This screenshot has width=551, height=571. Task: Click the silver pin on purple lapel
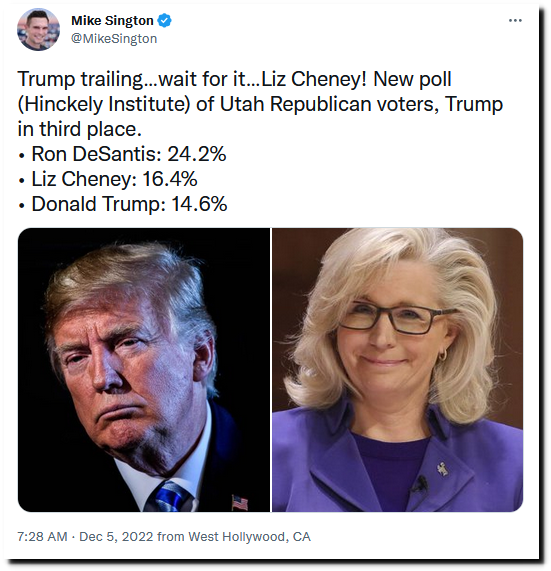pos(443,469)
